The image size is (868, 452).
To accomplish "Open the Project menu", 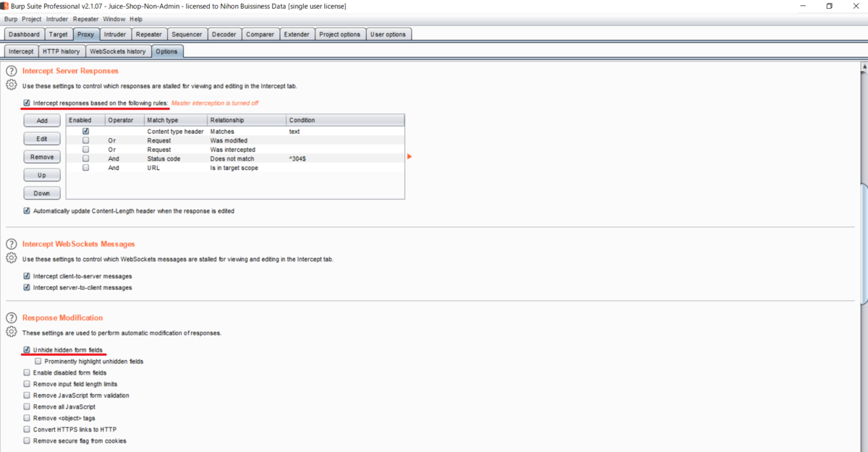I will (x=32, y=19).
